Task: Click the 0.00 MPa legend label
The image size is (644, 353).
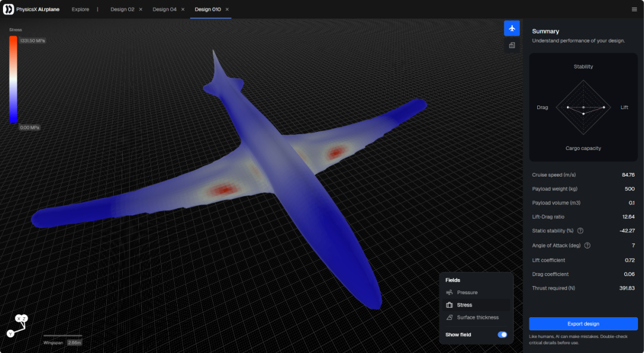Action: [30, 128]
